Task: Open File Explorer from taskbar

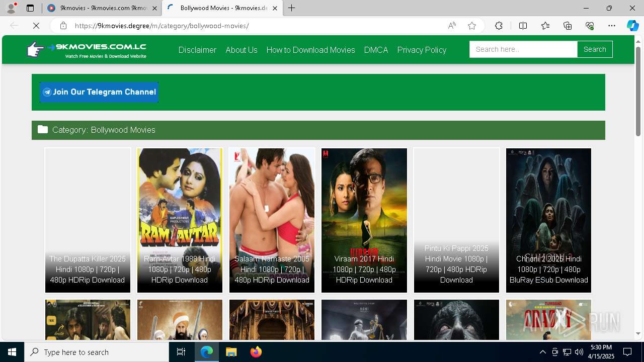Action: click(231, 352)
